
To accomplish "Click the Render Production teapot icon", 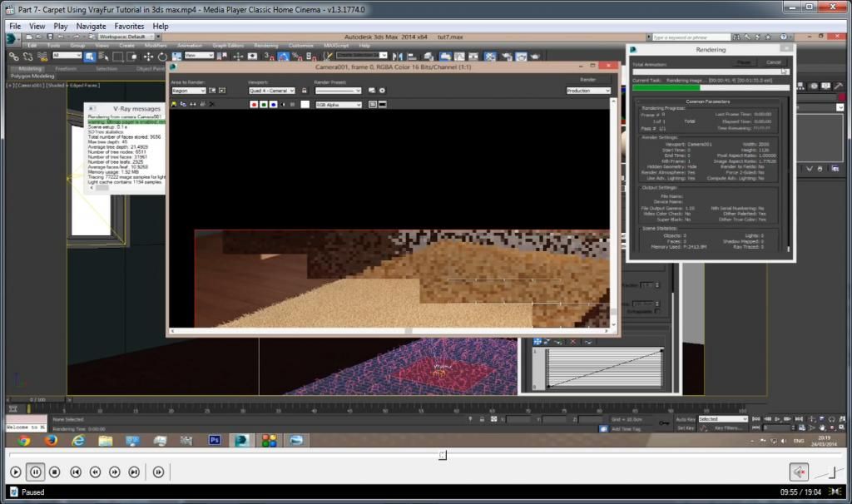I will [535, 57].
